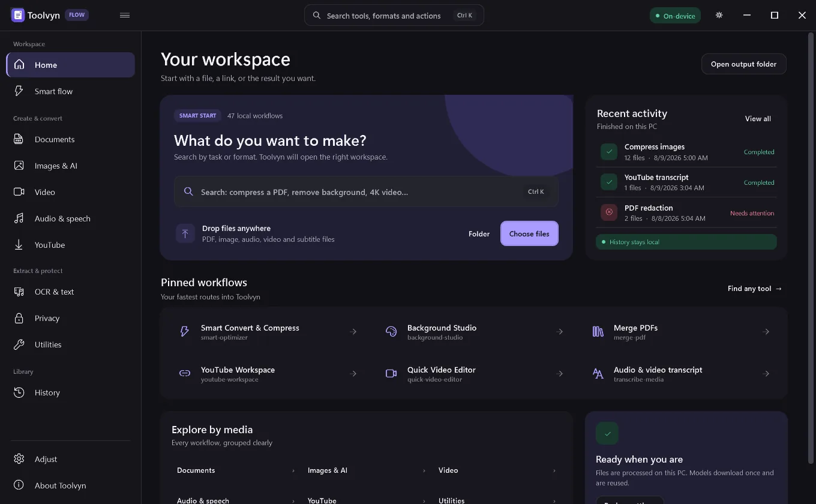Click the search magnifier icon in top bar
Viewport: 816px width, 504px height.
[x=317, y=16]
